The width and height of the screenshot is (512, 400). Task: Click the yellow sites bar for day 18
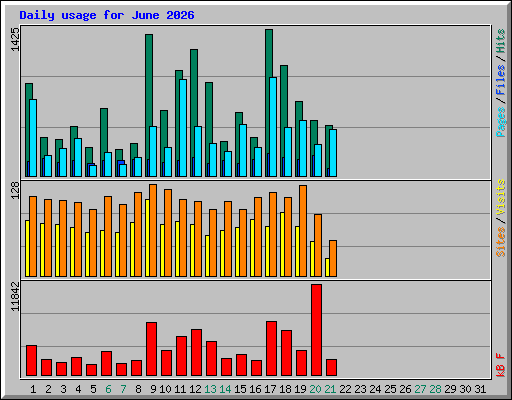pyautogui.click(x=282, y=244)
